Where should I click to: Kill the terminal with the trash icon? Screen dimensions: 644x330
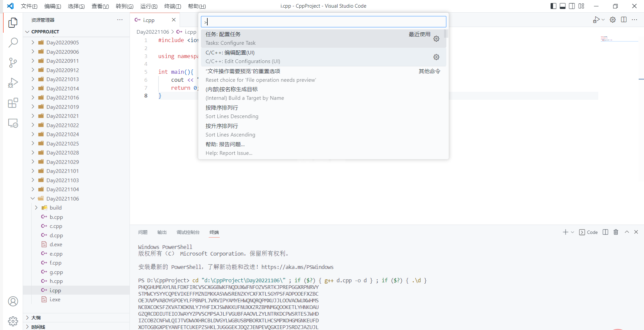point(616,232)
